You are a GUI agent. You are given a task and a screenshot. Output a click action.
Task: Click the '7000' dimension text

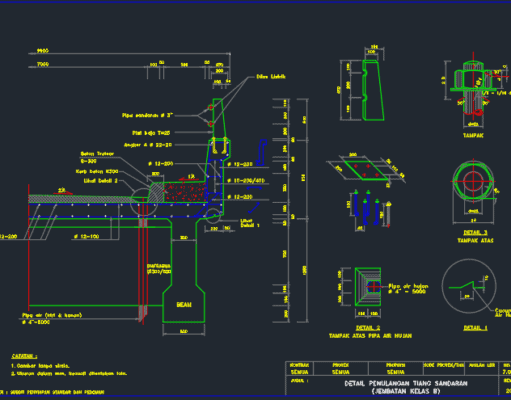pos(43,64)
